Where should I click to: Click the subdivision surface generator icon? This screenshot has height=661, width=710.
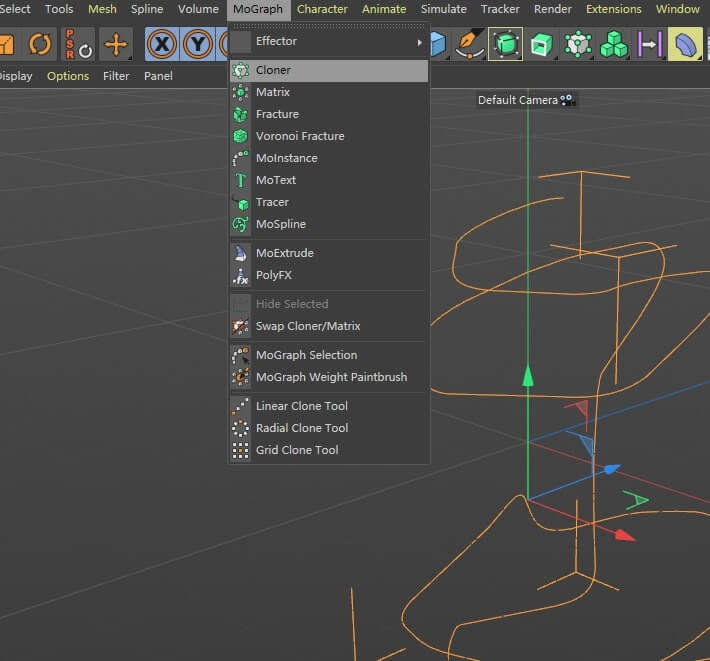pyautogui.click(x=507, y=45)
